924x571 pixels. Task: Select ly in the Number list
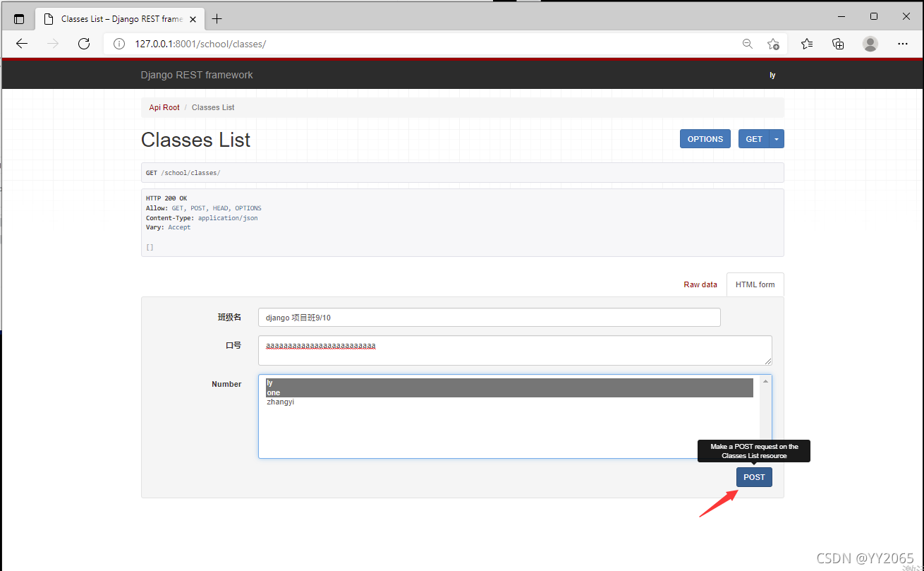509,383
